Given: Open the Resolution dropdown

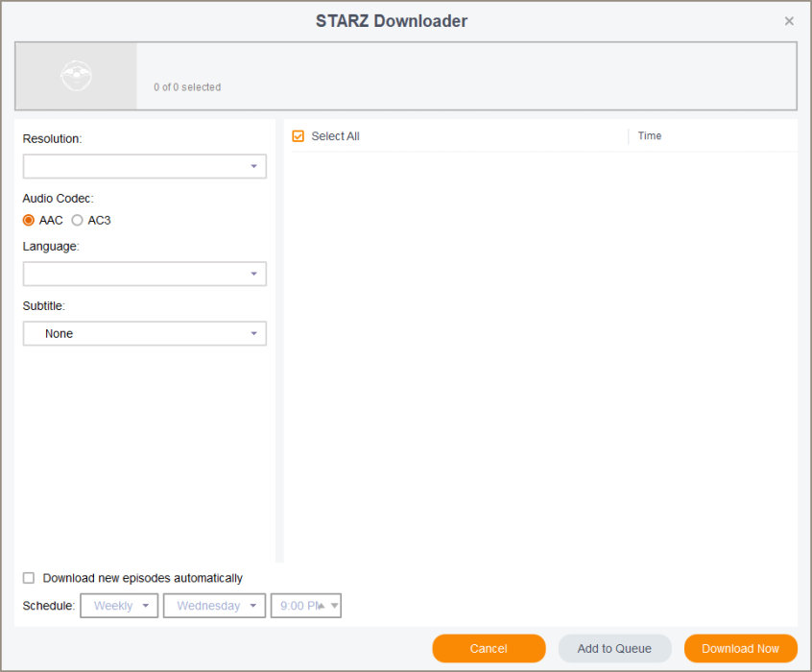Looking at the screenshot, I should click(x=145, y=166).
